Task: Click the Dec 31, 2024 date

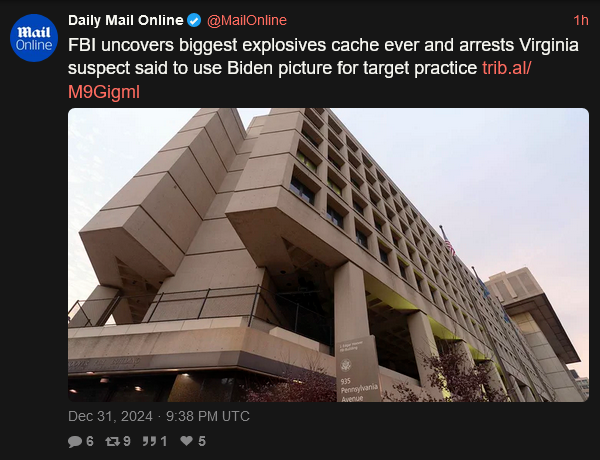Action: coord(110,416)
